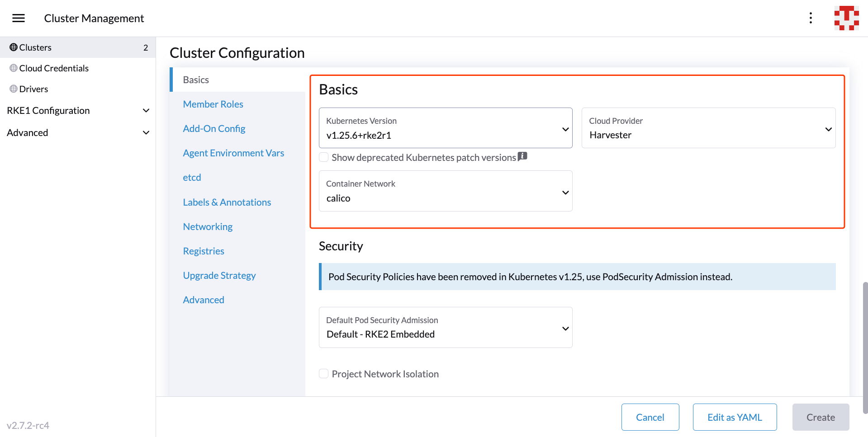Image resolution: width=868 pixels, height=437 pixels.
Task: Enable Show deprecated Kubernetes patch versions
Action: [x=323, y=157]
